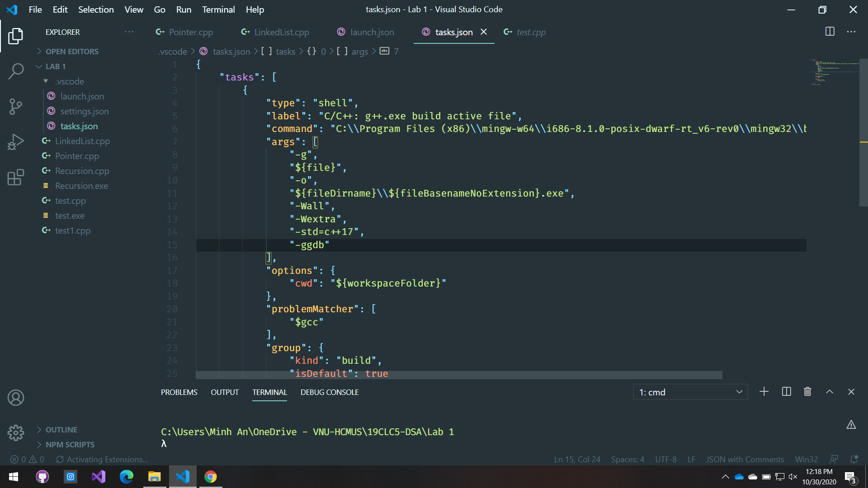The image size is (868, 488).
Task: Go to line via 'Ln 15, Col 24'
Action: click(577, 459)
